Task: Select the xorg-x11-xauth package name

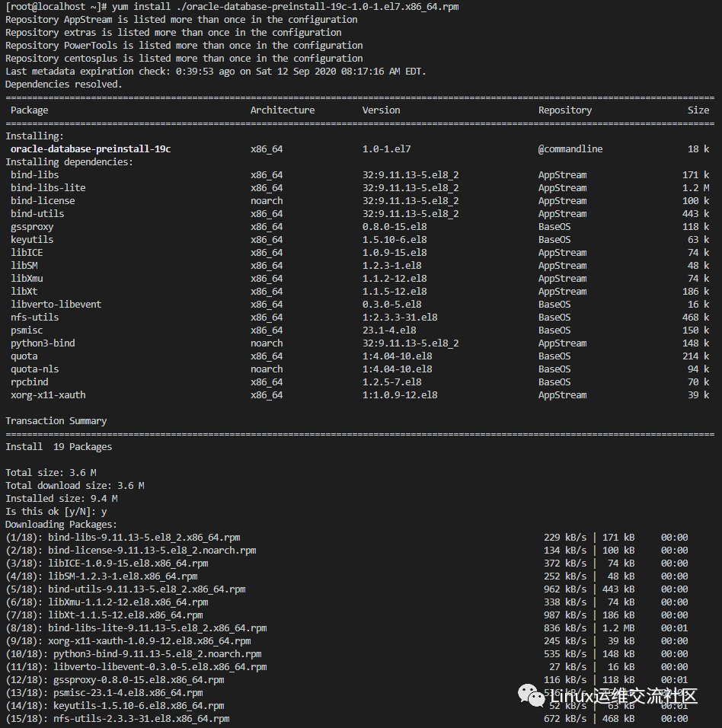Action: [x=47, y=394]
